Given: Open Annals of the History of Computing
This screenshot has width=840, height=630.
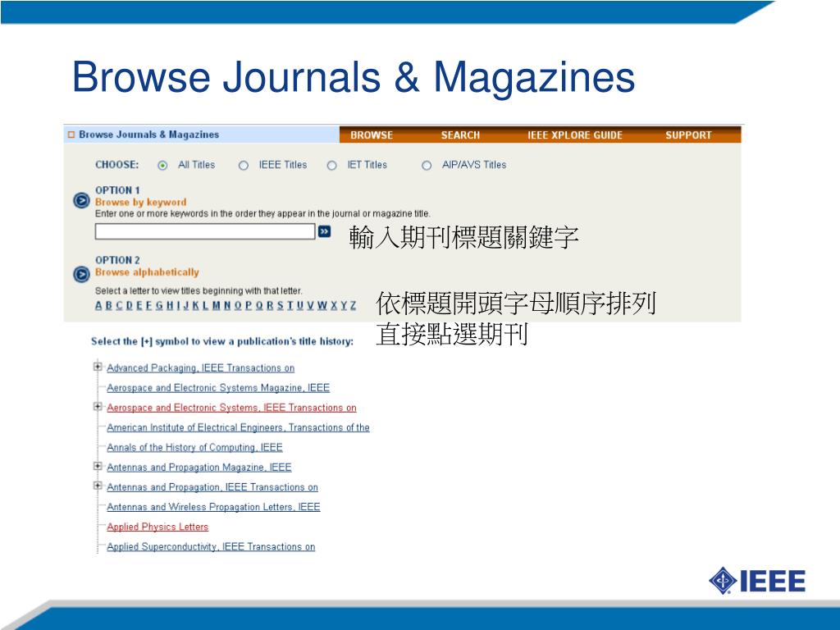Looking at the screenshot, I should tap(194, 447).
